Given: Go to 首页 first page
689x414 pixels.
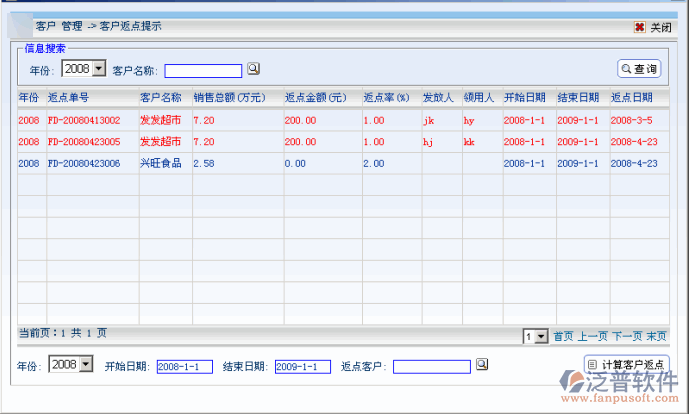Looking at the screenshot, I should coord(563,337).
